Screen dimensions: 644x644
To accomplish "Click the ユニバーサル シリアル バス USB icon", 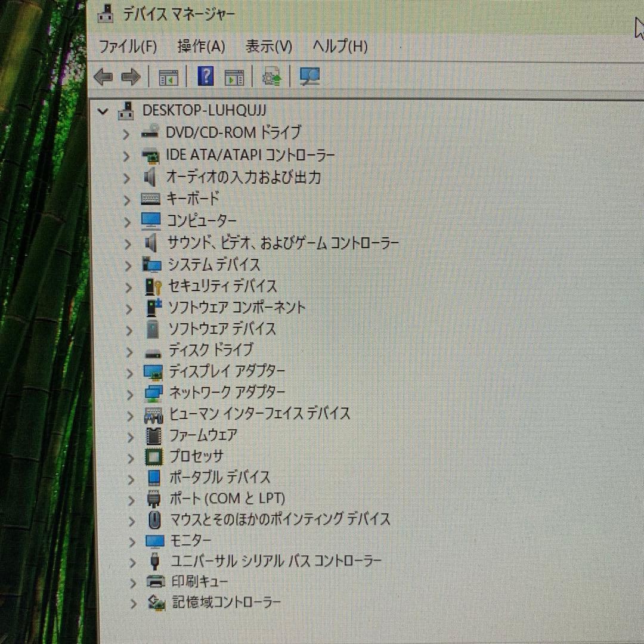I will click(x=152, y=561).
